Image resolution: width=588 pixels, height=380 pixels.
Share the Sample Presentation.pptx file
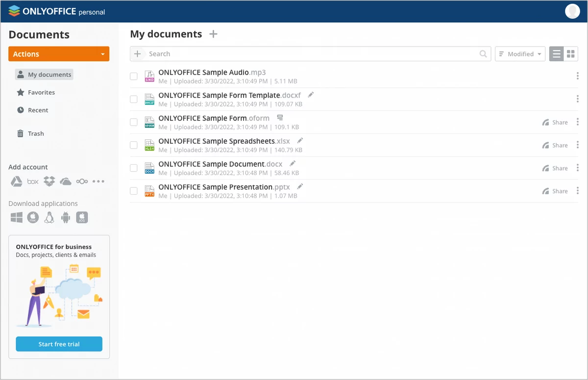click(555, 191)
